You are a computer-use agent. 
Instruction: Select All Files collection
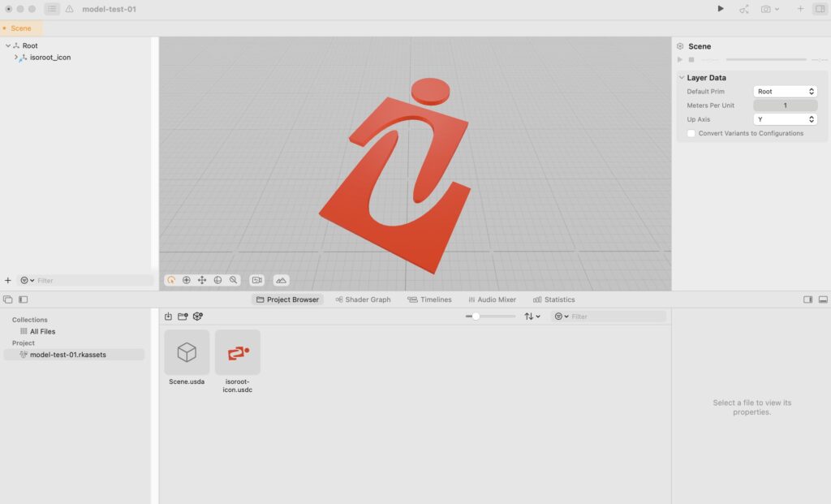[x=42, y=331]
